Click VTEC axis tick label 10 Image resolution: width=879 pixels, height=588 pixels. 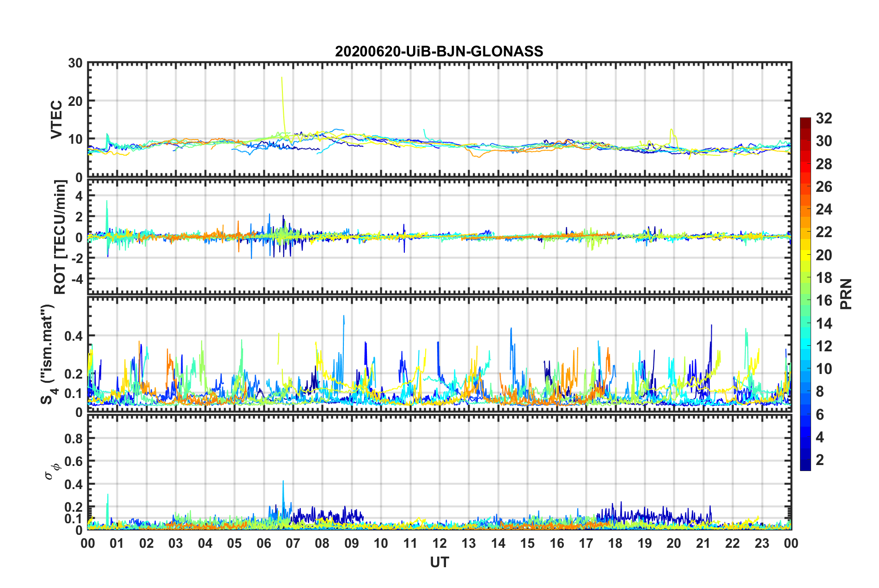coord(75,139)
